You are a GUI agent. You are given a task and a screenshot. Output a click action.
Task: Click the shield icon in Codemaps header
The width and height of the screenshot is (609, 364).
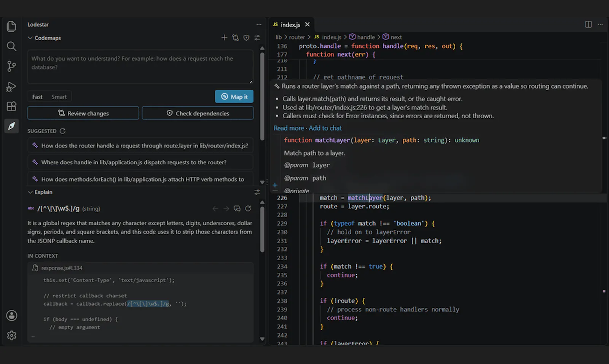point(246,38)
